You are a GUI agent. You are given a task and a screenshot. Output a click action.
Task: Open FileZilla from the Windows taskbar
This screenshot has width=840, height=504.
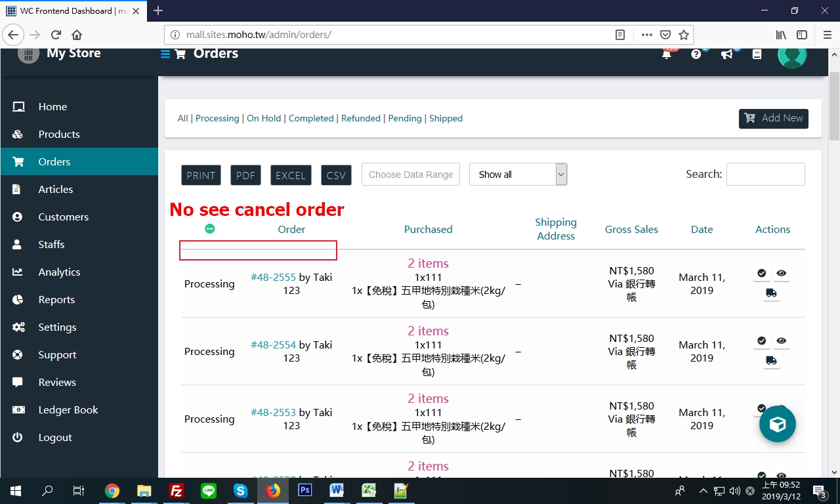[176, 490]
